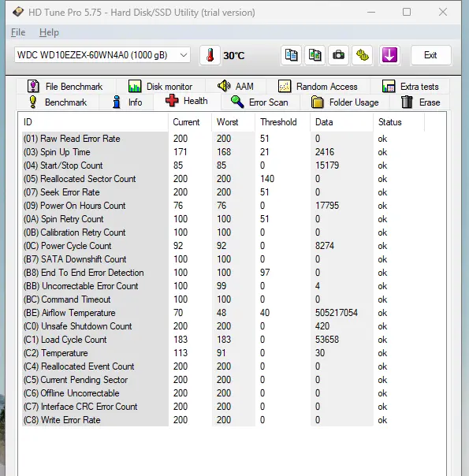
Task: Click the data value 53658
Action: 327,340
